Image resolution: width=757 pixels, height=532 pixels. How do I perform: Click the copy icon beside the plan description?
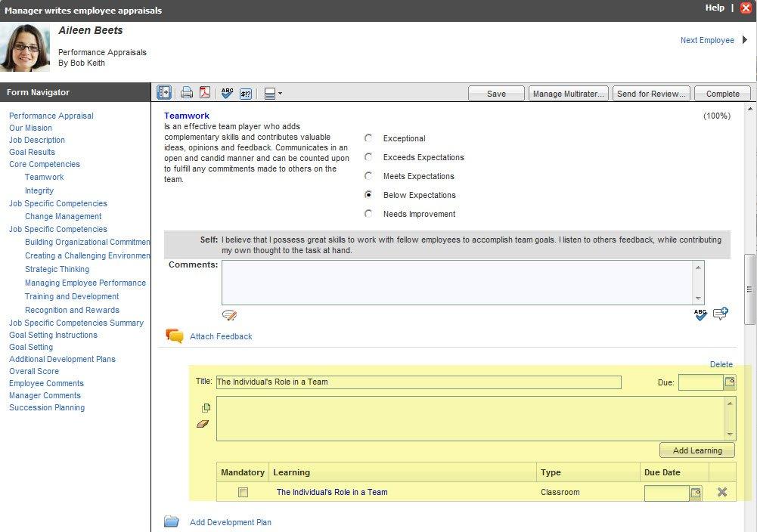coord(206,408)
